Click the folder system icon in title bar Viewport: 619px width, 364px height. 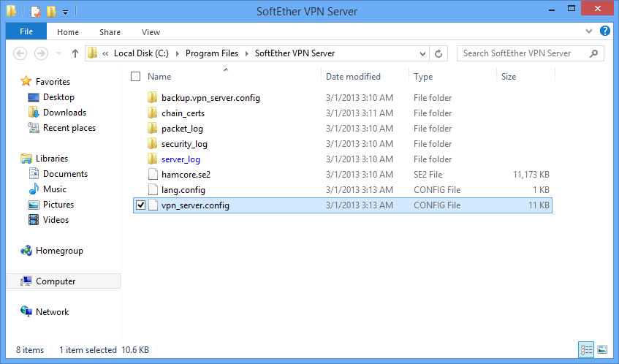tap(12, 11)
